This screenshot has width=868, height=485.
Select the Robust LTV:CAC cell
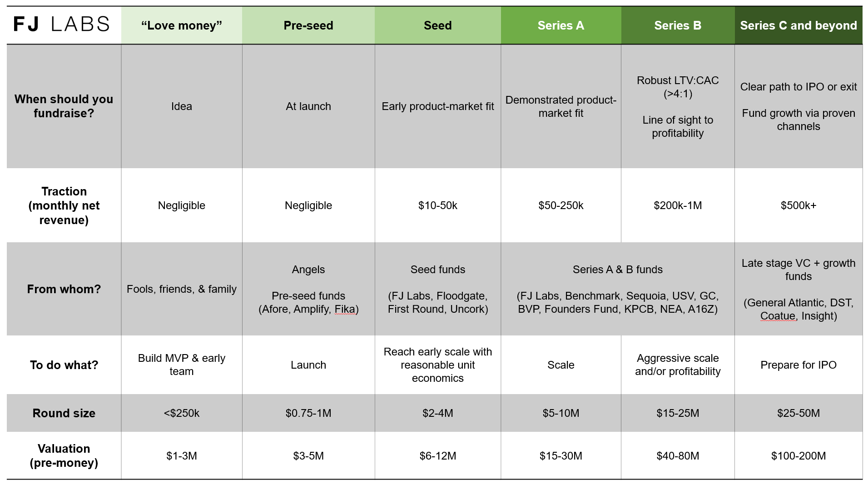678,106
